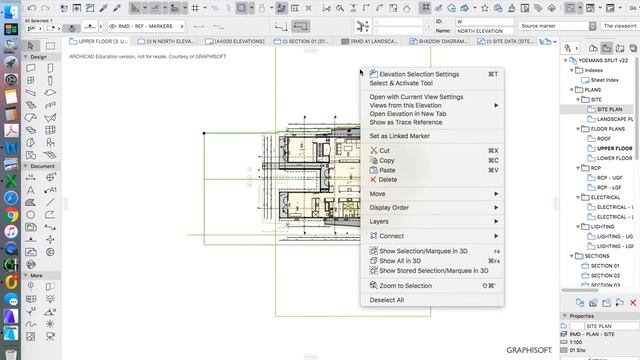Select the Dimension tool
This screenshot has height=360, width=640.
tap(31, 178)
